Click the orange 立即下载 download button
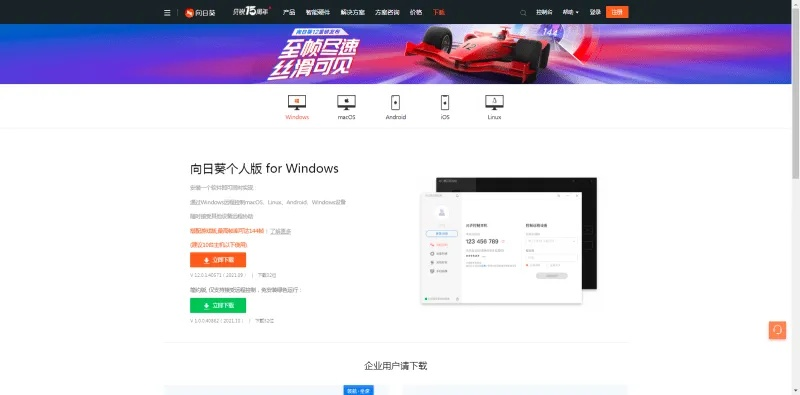Screen dimensions: 800x395 [218, 260]
